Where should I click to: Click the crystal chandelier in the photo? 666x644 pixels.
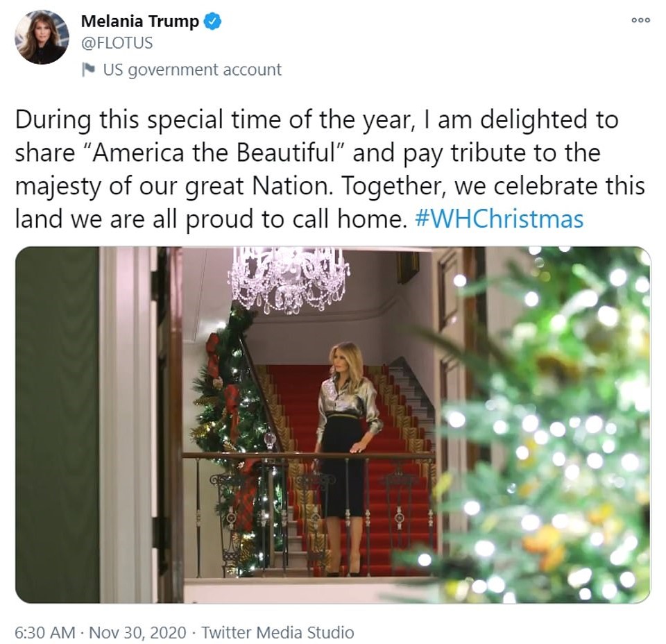point(288,278)
